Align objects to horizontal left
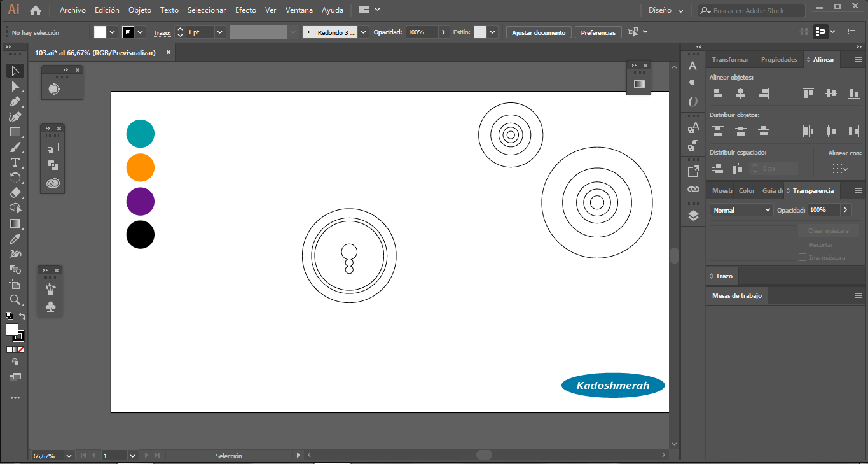This screenshot has height=464, width=868. (718, 94)
